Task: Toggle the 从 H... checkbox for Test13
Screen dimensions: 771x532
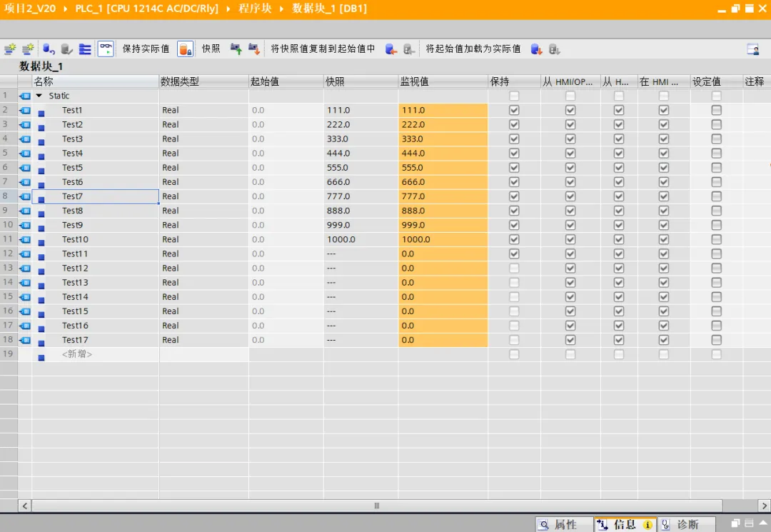Action: 618,283
